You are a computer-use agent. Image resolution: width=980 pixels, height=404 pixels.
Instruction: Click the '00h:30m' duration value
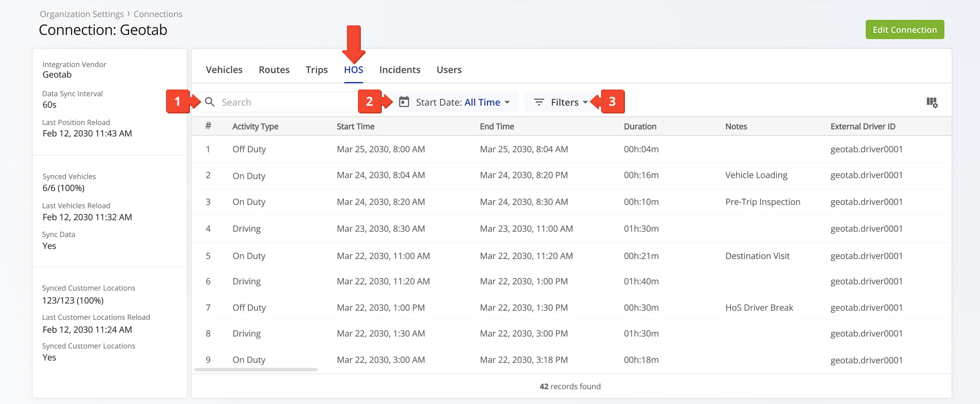(641, 308)
